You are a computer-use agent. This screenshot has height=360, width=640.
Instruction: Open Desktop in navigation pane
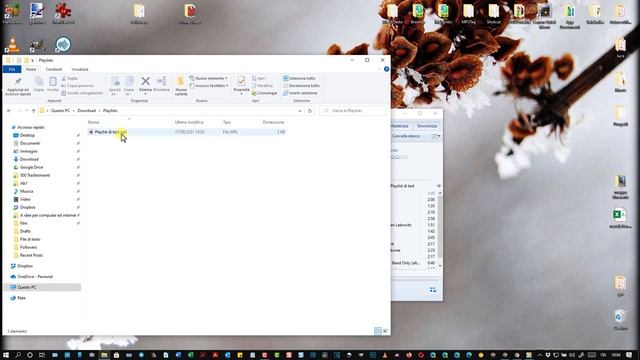coord(27,135)
